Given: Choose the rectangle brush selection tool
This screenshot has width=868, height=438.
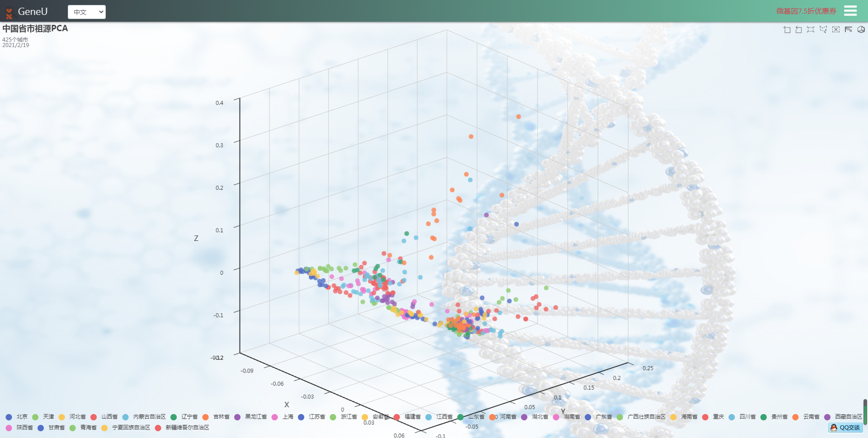Looking at the screenshot, I should click(x=811, y=29).
